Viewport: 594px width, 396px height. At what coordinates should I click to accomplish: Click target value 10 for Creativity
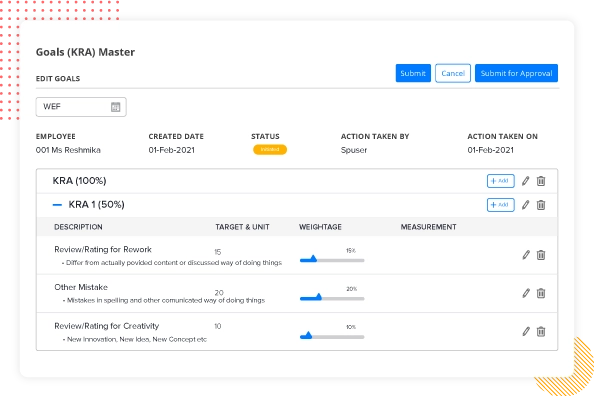coord(217,326)
